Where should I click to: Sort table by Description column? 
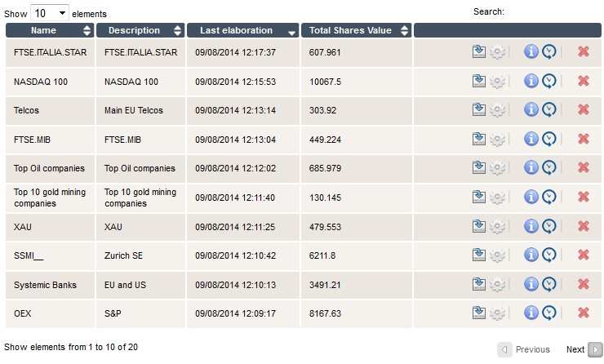(140, 30)
